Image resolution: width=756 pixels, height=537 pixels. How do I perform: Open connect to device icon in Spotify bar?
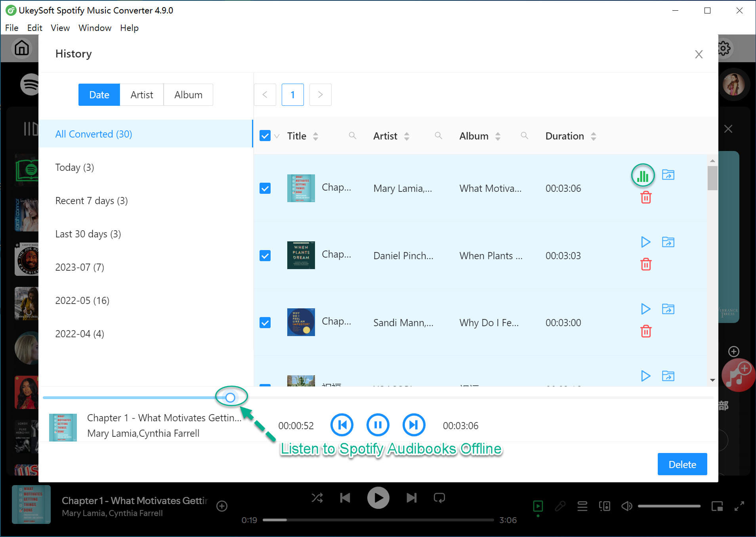click(604, 506)
